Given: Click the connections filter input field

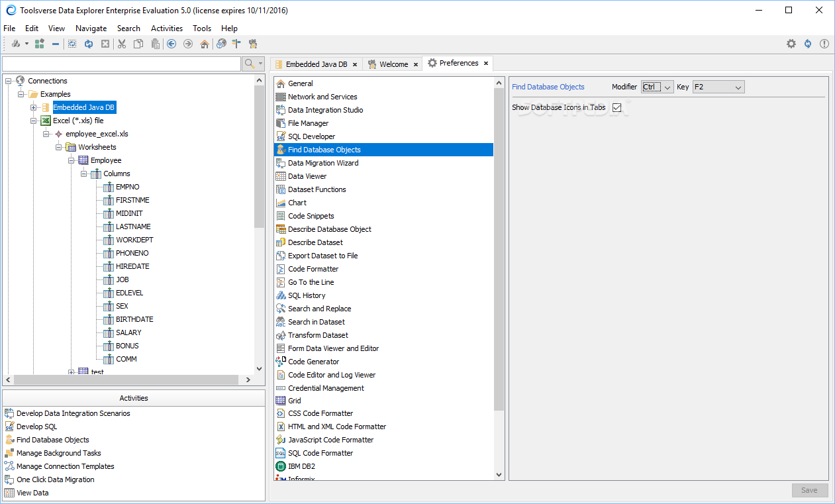Looking at the screenshot, I should [122, 64].
